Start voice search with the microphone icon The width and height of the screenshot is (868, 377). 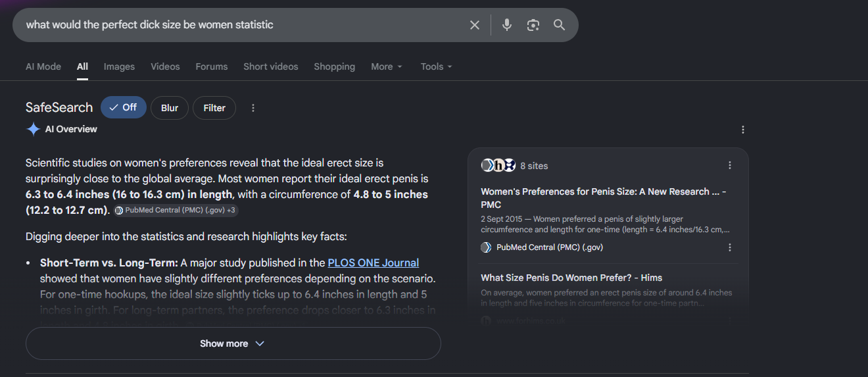coord(506,25)
